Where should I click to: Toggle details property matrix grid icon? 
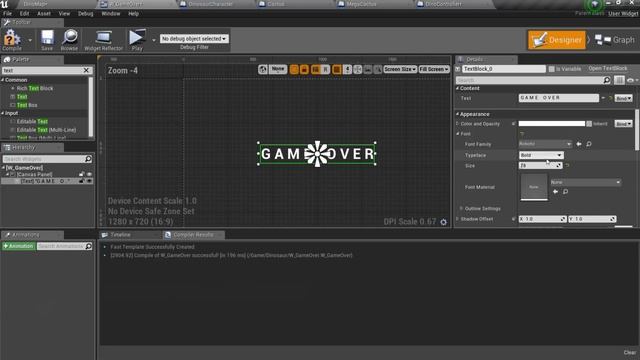point(619,80)
